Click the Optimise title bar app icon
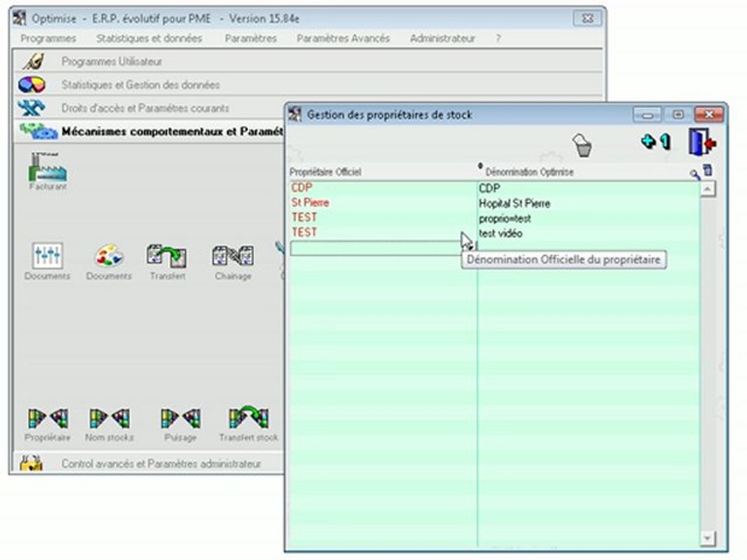747x560 pixels. (19, 18)
